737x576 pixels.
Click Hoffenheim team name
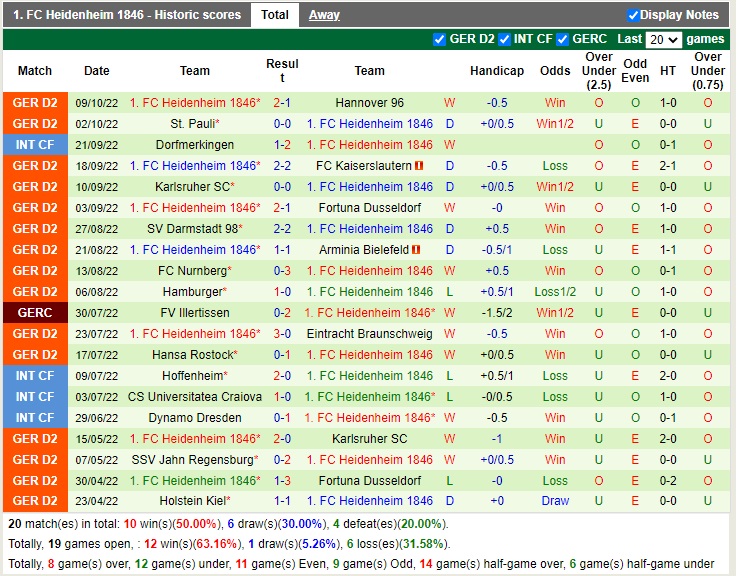(195, 376)
